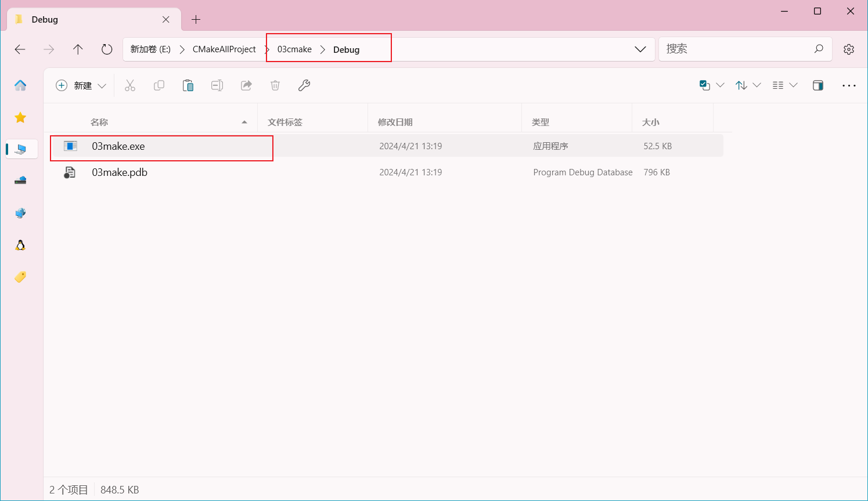This screenshot has width=868, height=501.
Task: Open the Linux penguin sidebar item
Action: pos(20,245)
